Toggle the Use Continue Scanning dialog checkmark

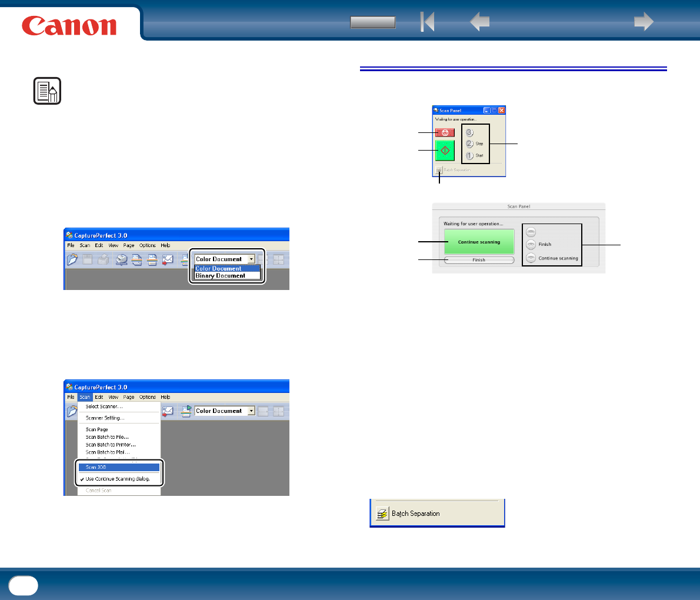[82, 479]
